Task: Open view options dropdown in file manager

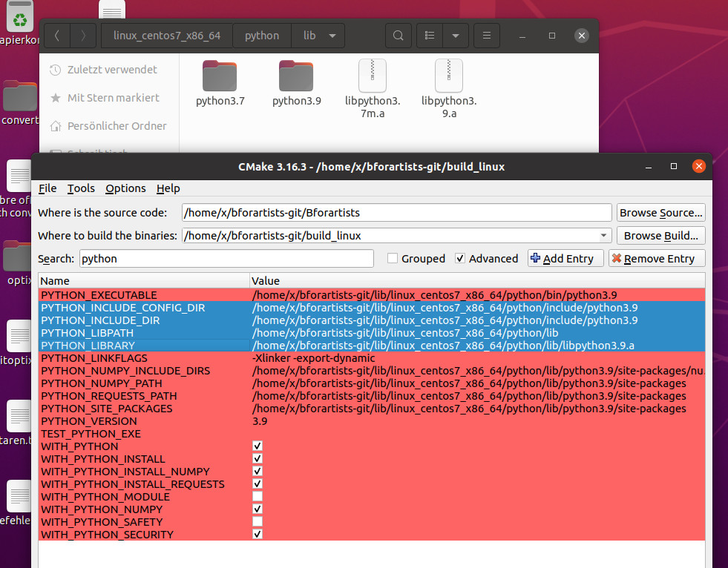Action: tap(456, 36)
